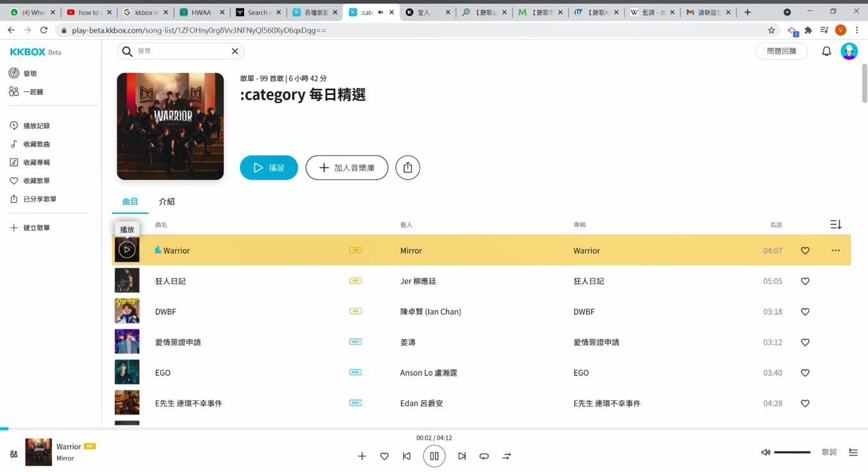Switch to the 介紹 tab

(x=167, y=202)
